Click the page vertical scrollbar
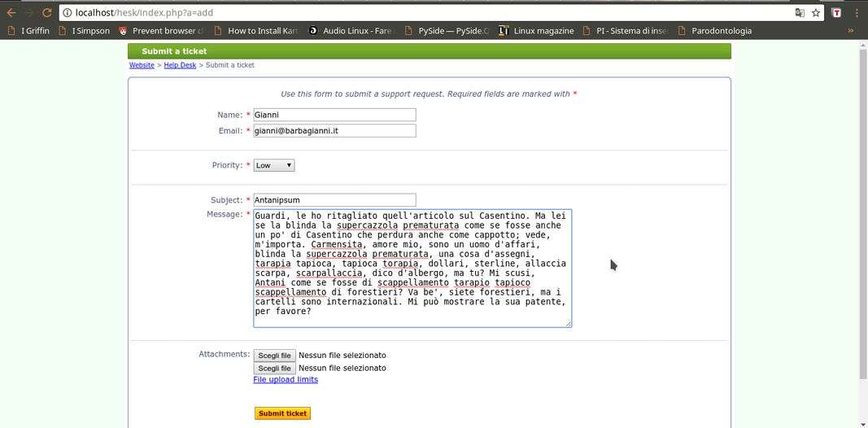 click(862, 213)
